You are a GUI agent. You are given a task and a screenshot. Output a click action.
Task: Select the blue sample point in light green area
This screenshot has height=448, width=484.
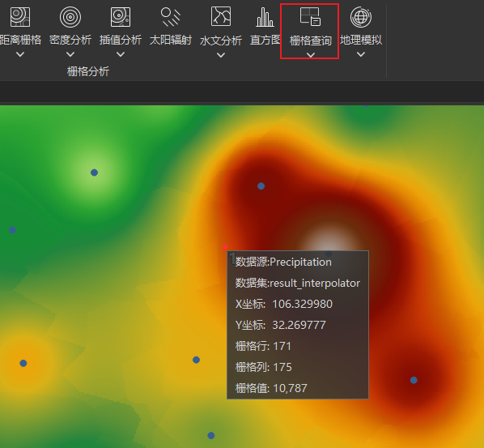(x=94, y=173)
